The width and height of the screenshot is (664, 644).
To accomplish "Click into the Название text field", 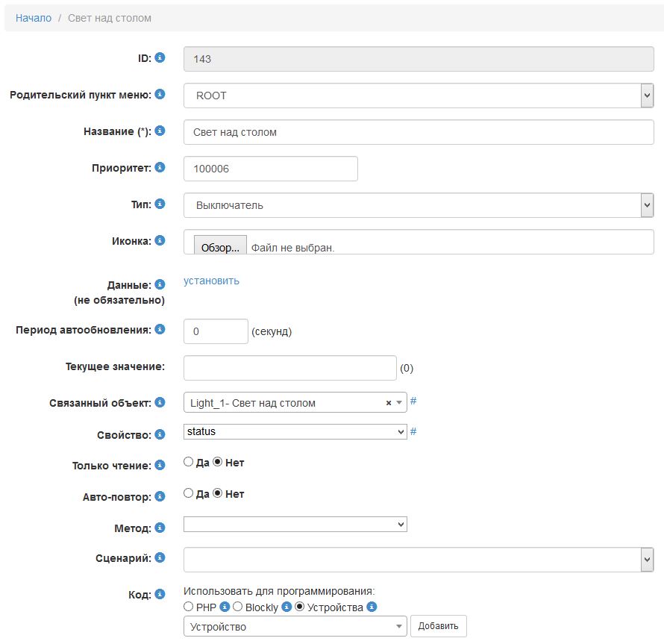I will (x=418, y=132).
